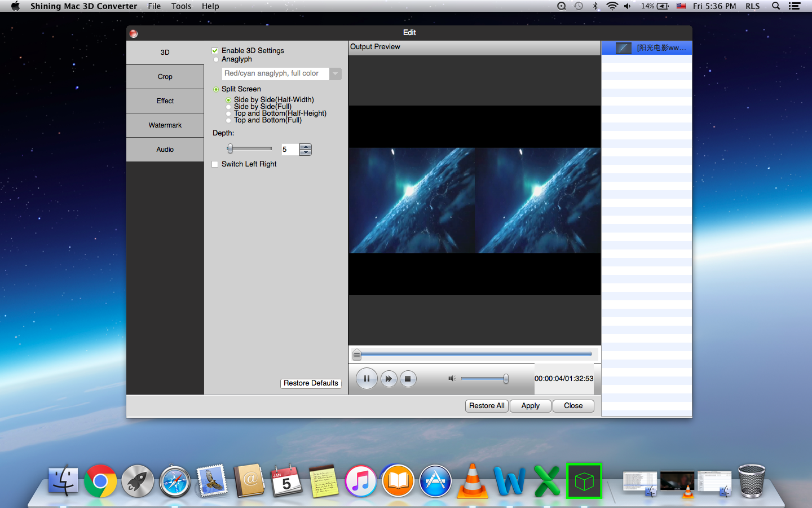This screenshot has height=508, width=812.
Task: Pause the video preview playback
Action: click(367, 379)
